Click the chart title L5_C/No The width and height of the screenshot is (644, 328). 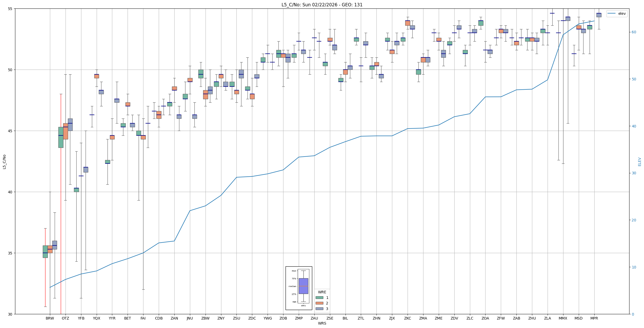coord(322,5)
